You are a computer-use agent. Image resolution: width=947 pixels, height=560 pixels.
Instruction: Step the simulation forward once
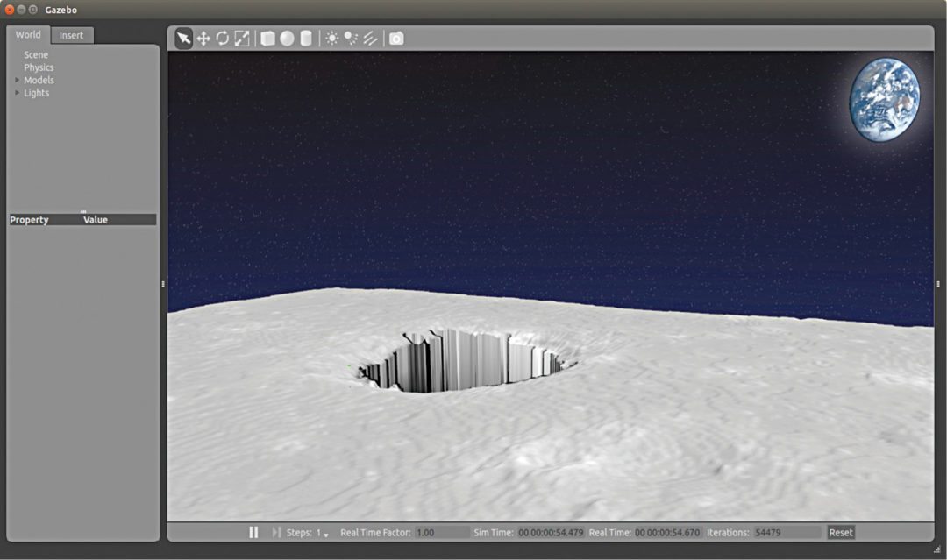276,532
